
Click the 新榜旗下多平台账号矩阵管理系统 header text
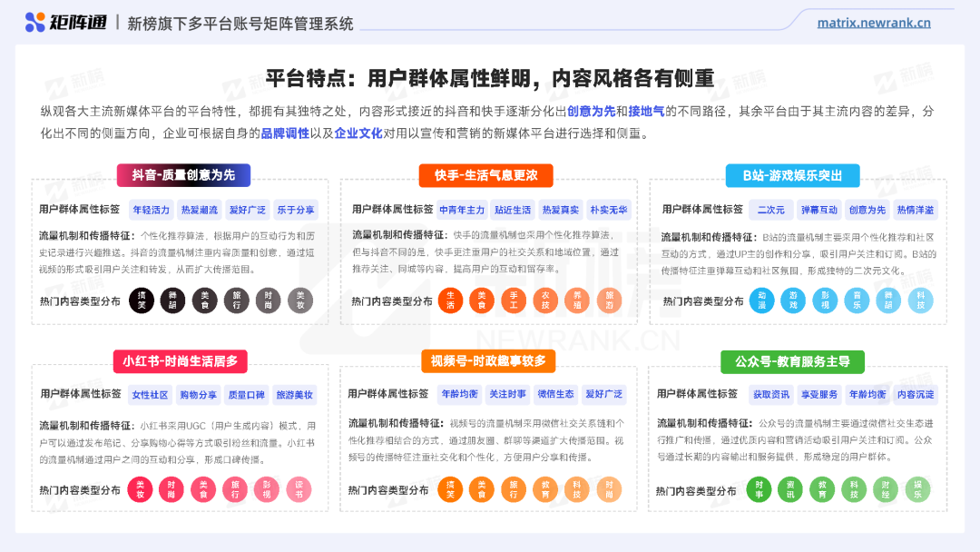click(240, 24)
